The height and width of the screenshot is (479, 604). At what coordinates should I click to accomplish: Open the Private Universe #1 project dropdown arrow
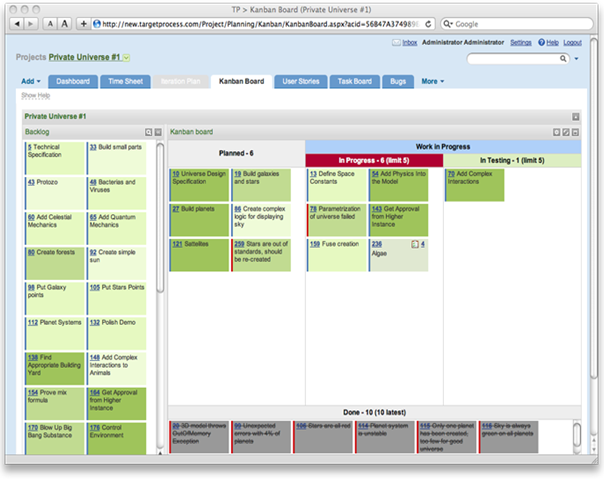click(x=126, y=58)
